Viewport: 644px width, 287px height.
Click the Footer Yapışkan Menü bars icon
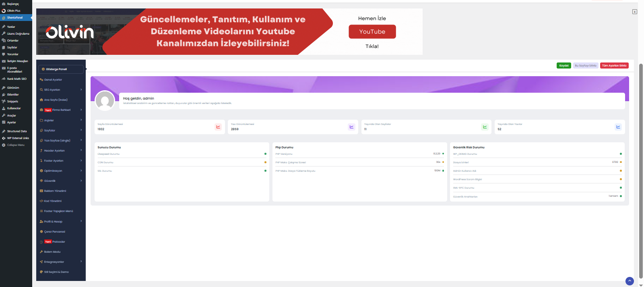click(41, 211)
